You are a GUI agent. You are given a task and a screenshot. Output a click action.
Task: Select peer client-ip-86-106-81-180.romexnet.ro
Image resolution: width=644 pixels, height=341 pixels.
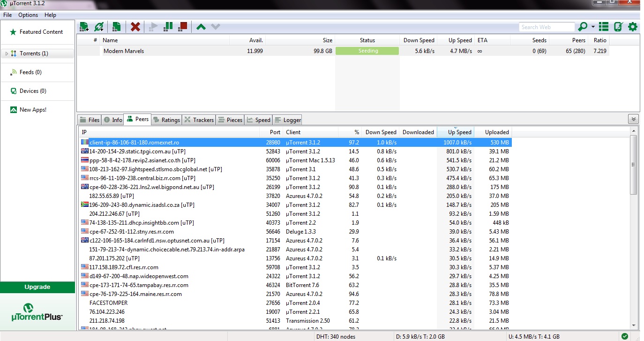(295, 142)
